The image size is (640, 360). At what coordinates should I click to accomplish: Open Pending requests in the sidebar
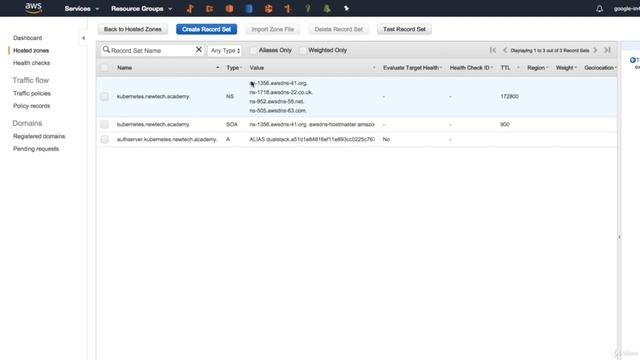point(36,149)
